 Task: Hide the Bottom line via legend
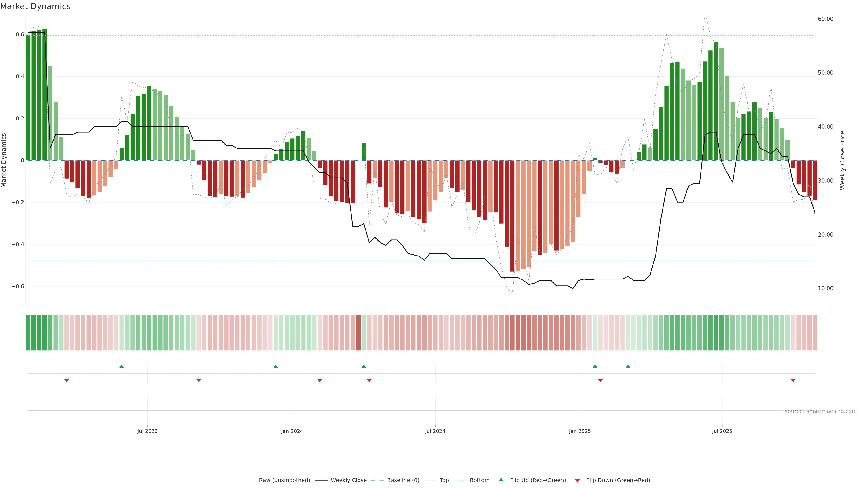click(479, 480)
